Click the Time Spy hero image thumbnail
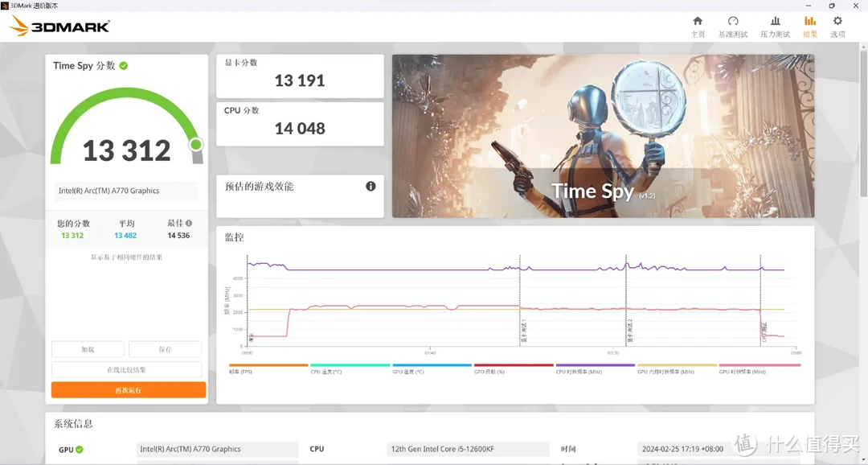 tap(604, 136)
